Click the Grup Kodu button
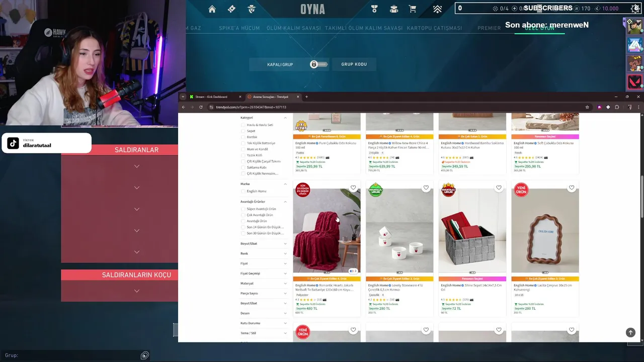 [354, 64]
